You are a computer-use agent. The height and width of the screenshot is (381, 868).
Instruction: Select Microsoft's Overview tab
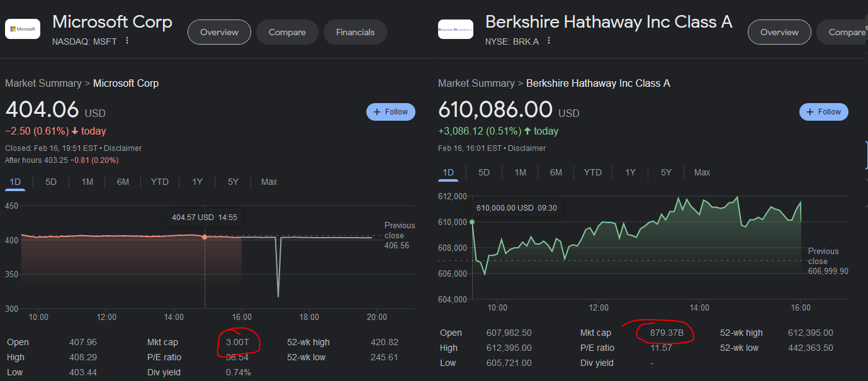219,32
